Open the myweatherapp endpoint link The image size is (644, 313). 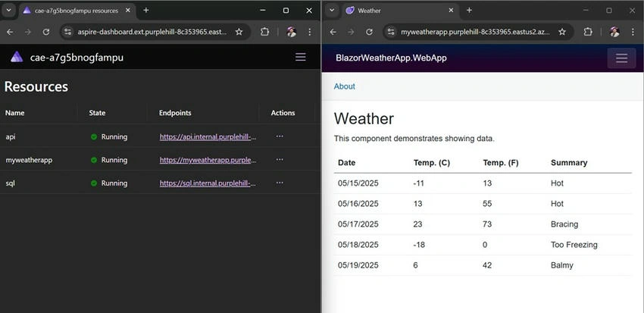(x=208, y=160)
